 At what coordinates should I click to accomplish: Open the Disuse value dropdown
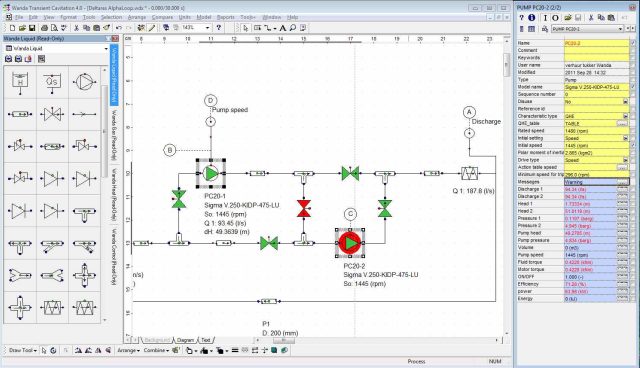click(625, 102)
